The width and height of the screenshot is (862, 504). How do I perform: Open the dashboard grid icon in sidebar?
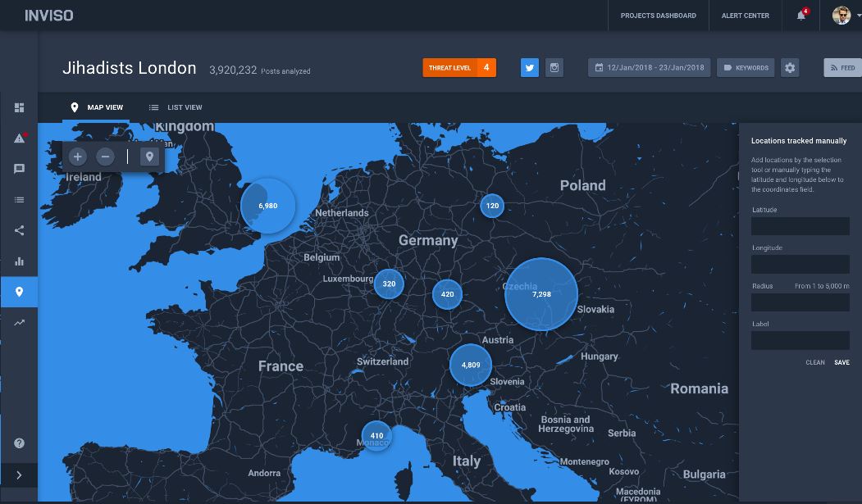point(19,108)
